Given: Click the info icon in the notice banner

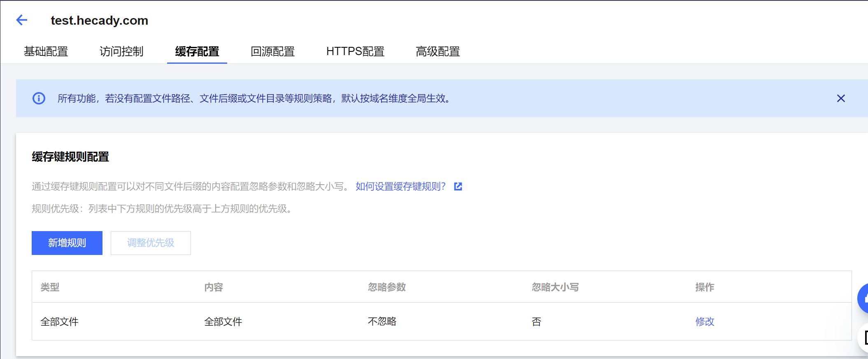Looking at the screenshot, I should (x=39, y=98).
